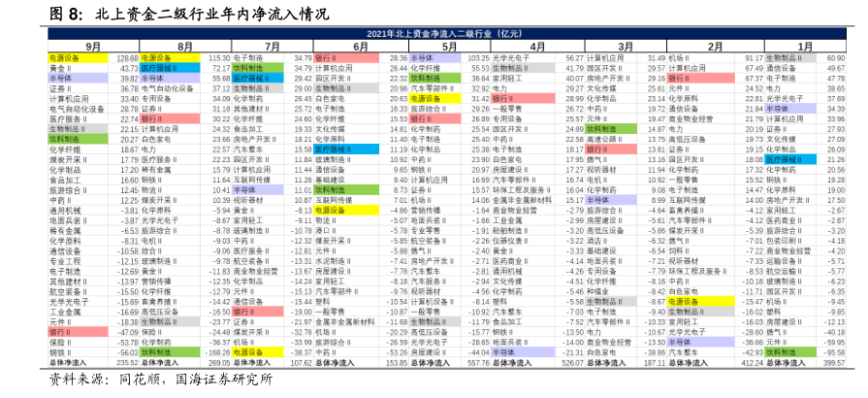Screen dimensions: 868x398
Task: Click the 557.76 total net inflow value
Action: coord(478,362)
